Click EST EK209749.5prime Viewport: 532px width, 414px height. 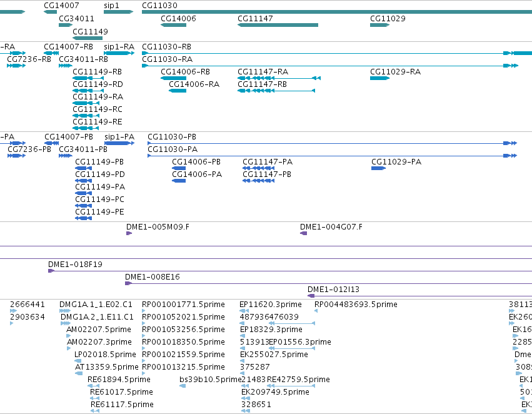246,398
